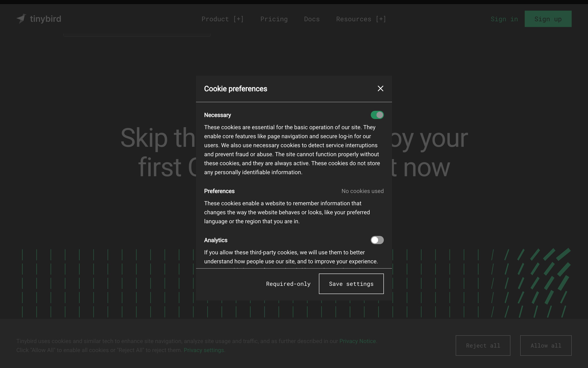Screen dimensions: 588x368
Task: Click the Cookie preferences heading
Action: (x=235, y=89)
